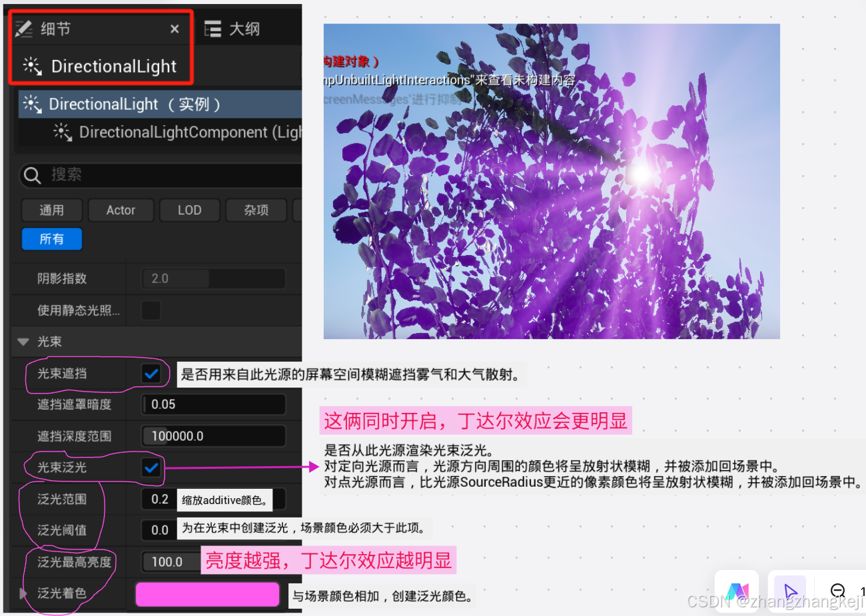866x616 pixels.
Task: Enable the 使用静态光照 checkbox
Action: [x=151, y=310]
